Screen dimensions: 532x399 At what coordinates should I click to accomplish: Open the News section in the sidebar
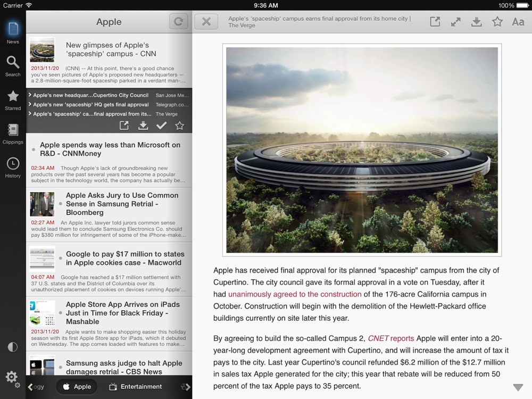[13, 33]
